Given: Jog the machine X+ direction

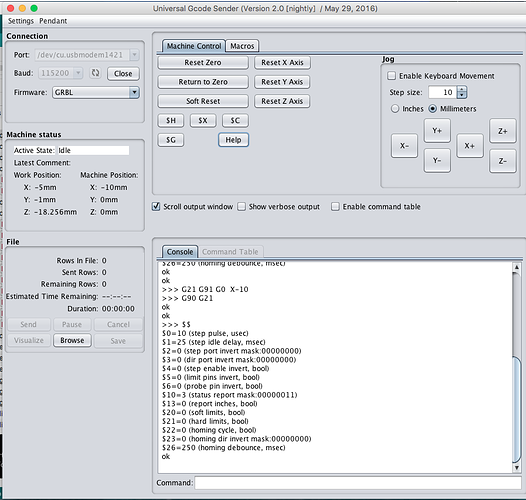Looking at the screenshot, I should click(470, 146).
